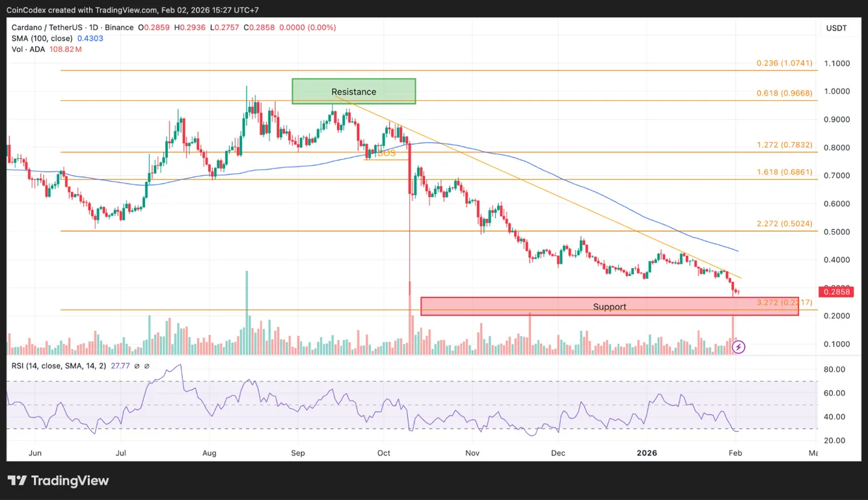The image size is (868, 500).
Task: Click the Nov label on time axis
Action: point(472,452)
